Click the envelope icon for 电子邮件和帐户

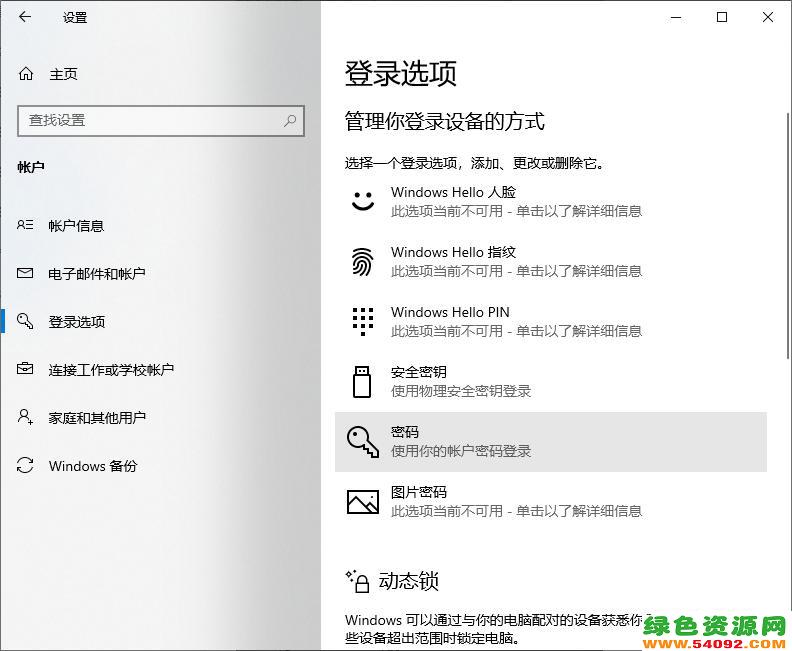tap(25, 273)
